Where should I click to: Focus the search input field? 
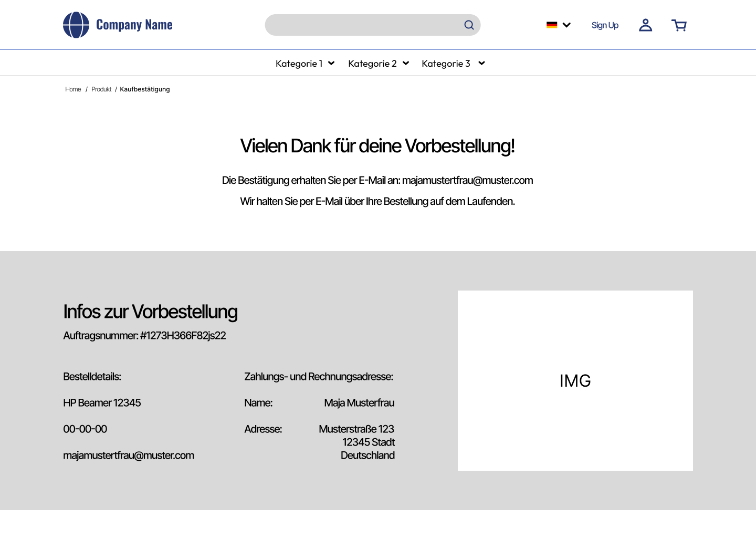(x=362, y=25)
